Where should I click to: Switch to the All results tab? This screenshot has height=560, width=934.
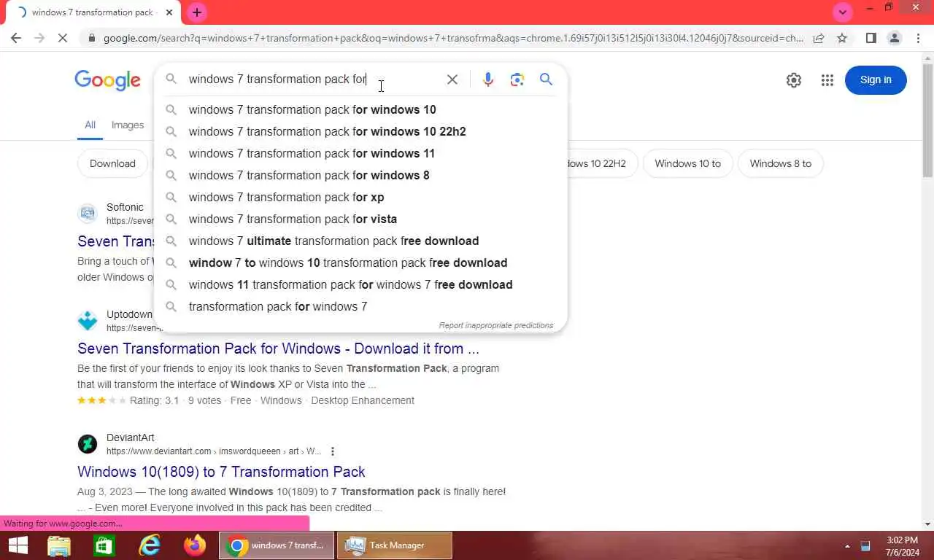(x=90, y=125)
